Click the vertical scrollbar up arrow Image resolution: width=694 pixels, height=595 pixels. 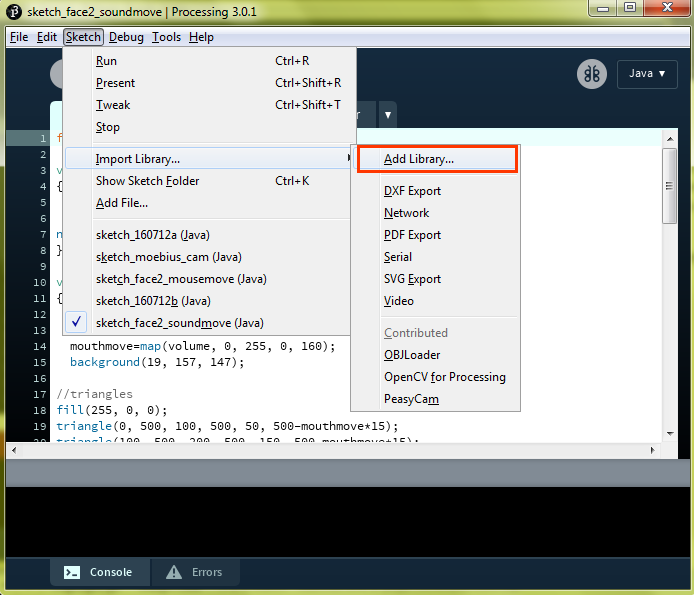[x=670, y=139]
